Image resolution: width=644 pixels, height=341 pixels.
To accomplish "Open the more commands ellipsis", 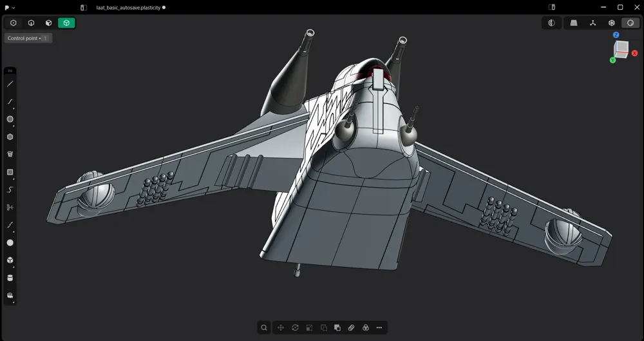I will pyautogui.click(x=379, y=328).
